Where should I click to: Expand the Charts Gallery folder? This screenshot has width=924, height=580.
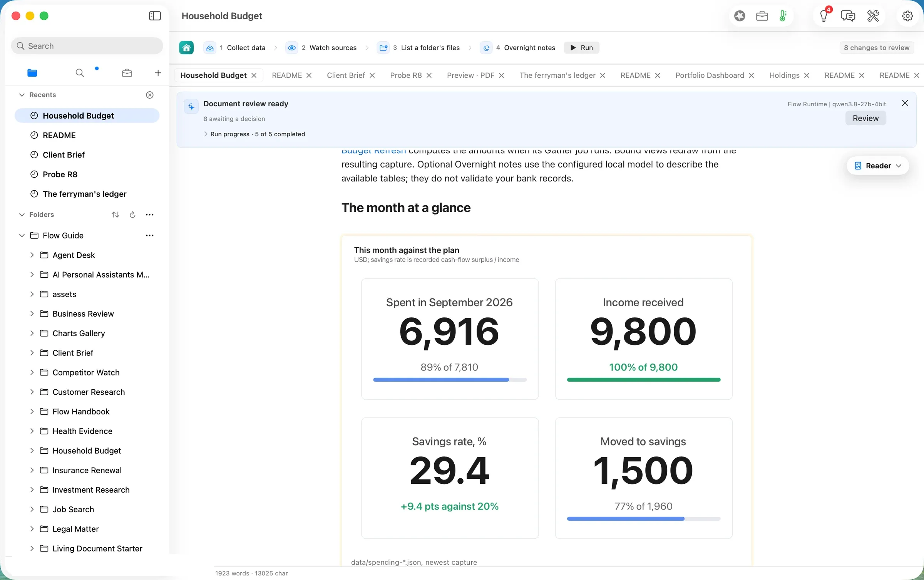(32, 333)
